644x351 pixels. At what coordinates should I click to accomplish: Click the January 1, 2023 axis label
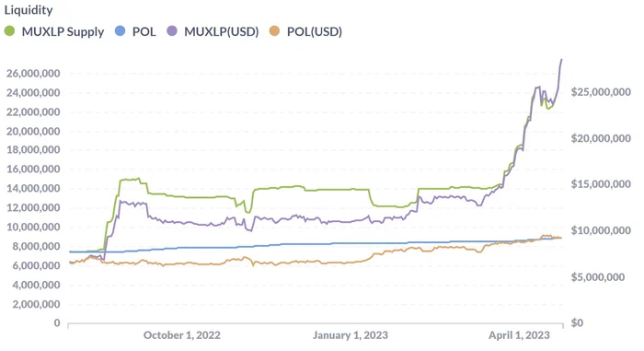click(351, 335)
